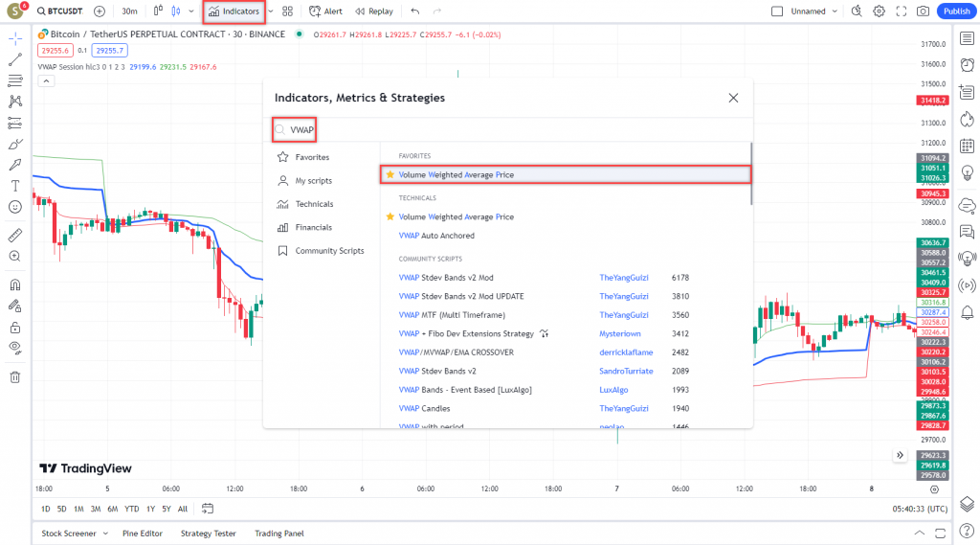Undo the last chart action

[415, 11]
